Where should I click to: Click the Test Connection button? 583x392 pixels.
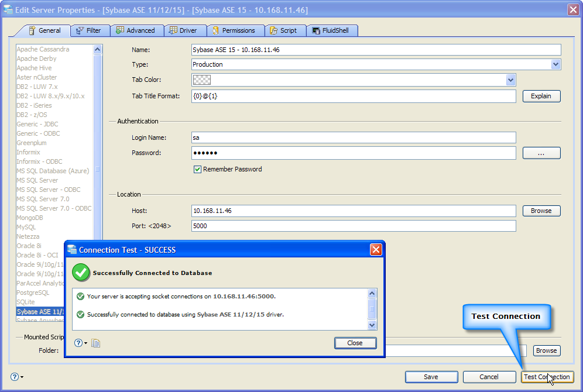pyautogui.click(x=547, y=377)
